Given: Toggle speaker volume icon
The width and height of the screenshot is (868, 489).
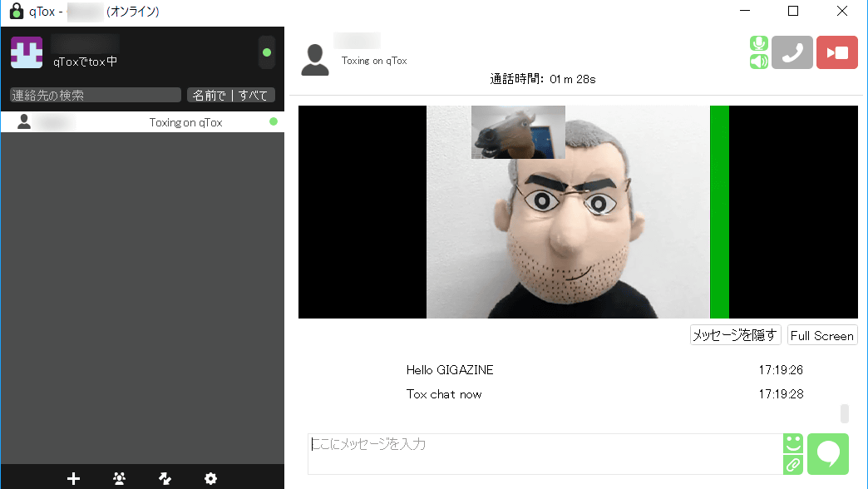Looking at the screenshot, I should point(759,61).
